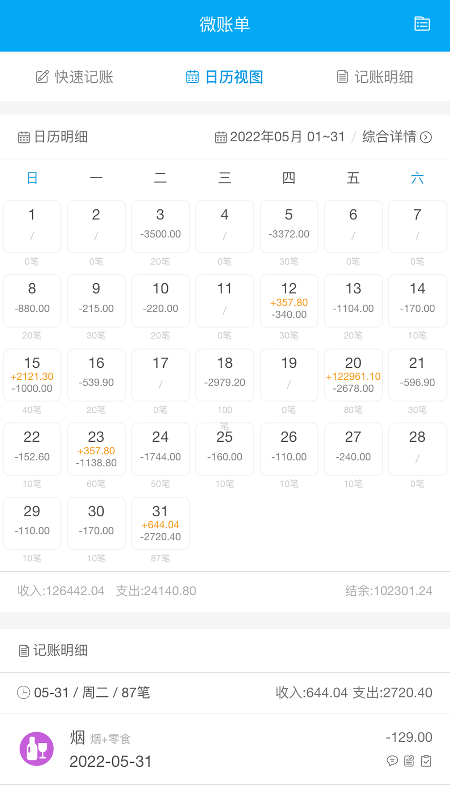This screenshot has height=800, width=450.
Task: Switch to the 记账明细 tab
Action: tap(374, 77)
